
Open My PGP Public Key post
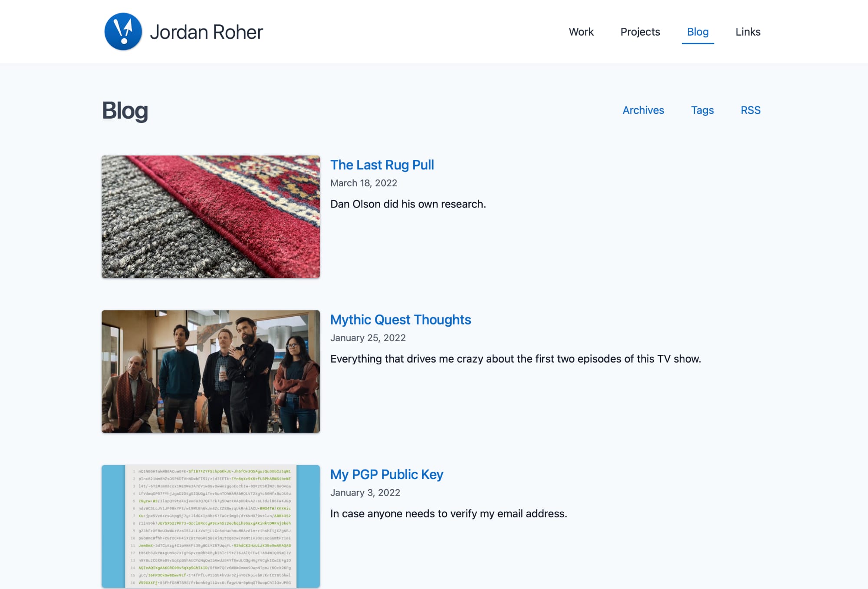387,473
